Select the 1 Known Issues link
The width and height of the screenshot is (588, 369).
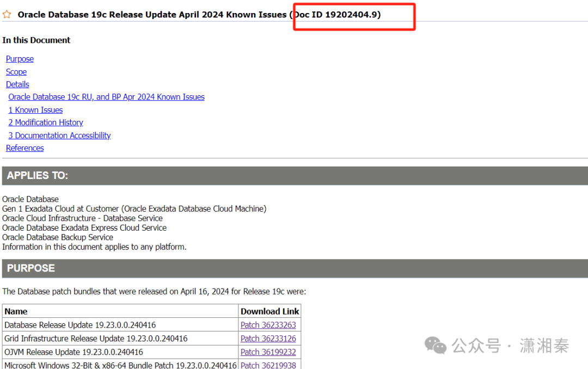coord(35,109)
